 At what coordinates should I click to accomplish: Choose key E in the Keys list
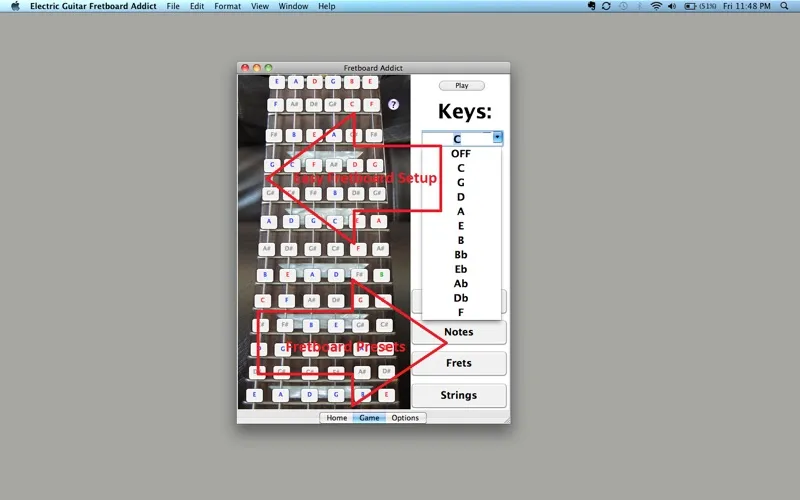461,226
